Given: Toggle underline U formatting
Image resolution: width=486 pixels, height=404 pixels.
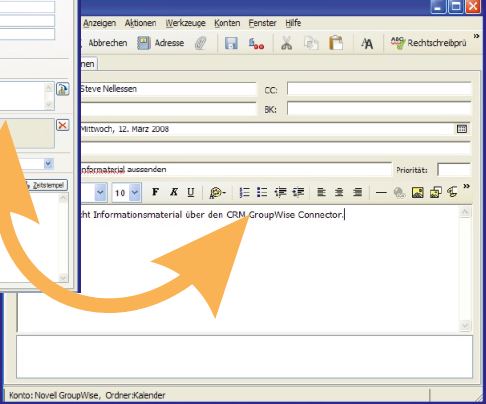Looking at the screenshot, I should click(191, 192).
